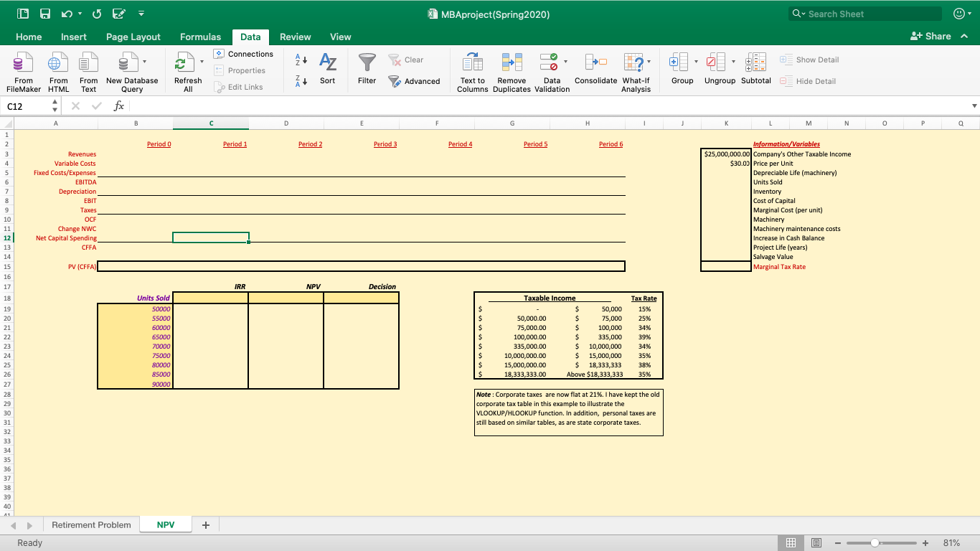The width and height of the screenshot is (980, 551).
Task: Click the Subtotal icon
Action: tap(755, 62)
